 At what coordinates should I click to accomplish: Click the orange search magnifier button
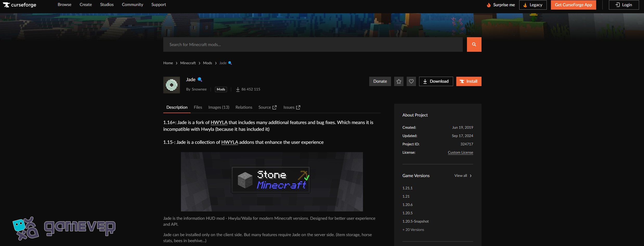click(x=474, y=44)
